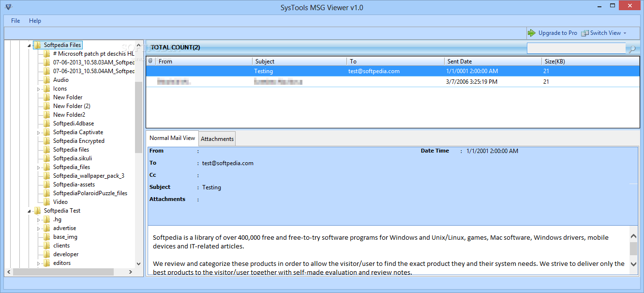Expand the Softpedia Captivate folder node

pos(39,132)
